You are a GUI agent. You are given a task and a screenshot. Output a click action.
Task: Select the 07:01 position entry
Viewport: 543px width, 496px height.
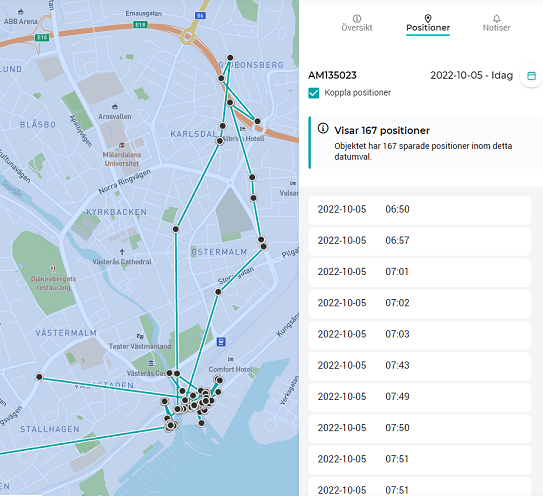(x=419, y=272)
